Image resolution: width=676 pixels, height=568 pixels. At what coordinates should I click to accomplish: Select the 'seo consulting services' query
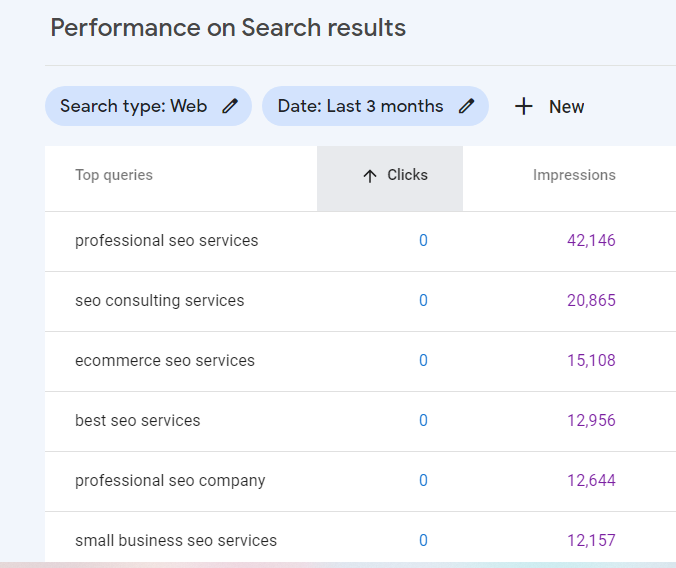click(159, 300)
